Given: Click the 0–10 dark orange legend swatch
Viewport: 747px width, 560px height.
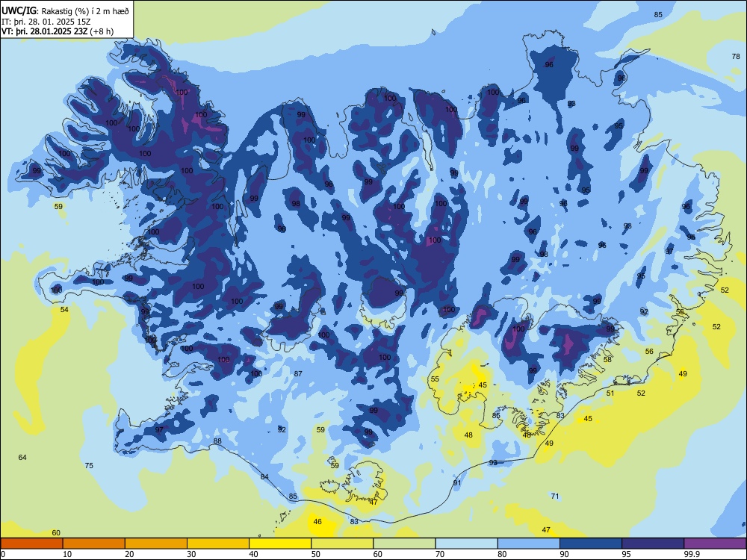Looking at the screenshot, I should (x=32, y=544).
